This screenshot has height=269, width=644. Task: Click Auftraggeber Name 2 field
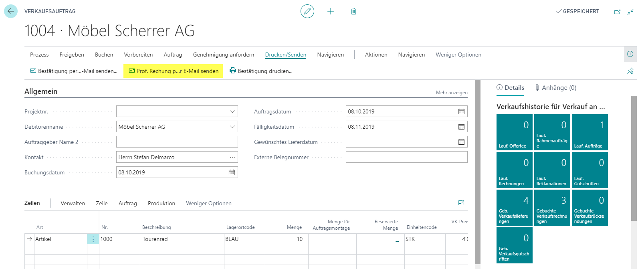coord(177,142)
